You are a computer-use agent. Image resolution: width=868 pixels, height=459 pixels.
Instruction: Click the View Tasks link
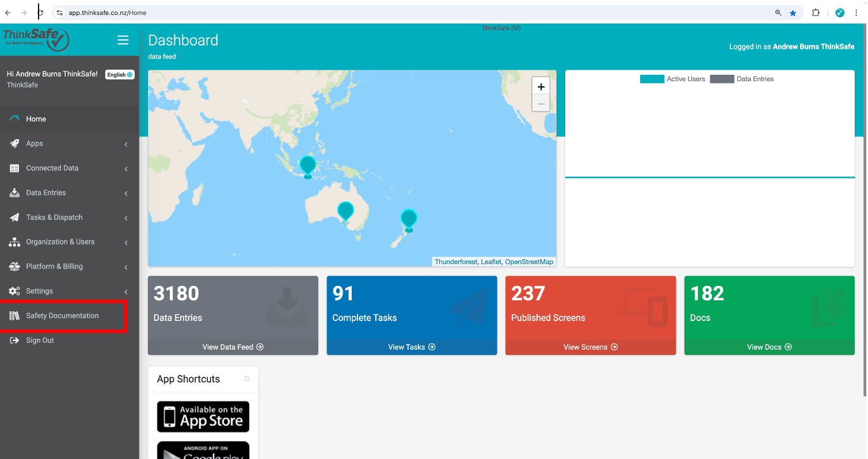(412, 347)
